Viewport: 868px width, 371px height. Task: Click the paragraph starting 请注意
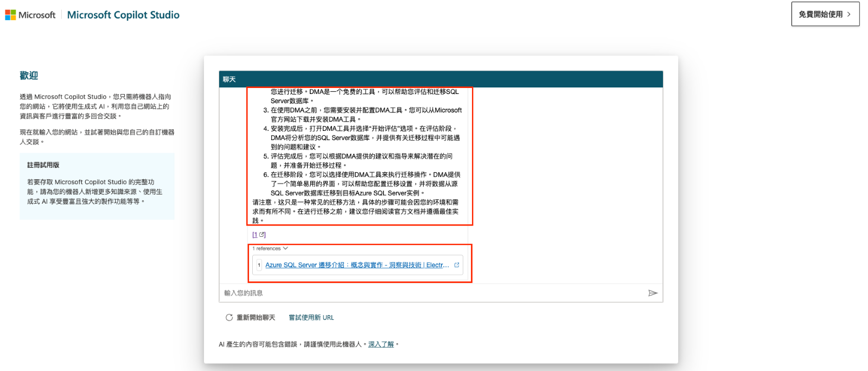click(355, 211)
